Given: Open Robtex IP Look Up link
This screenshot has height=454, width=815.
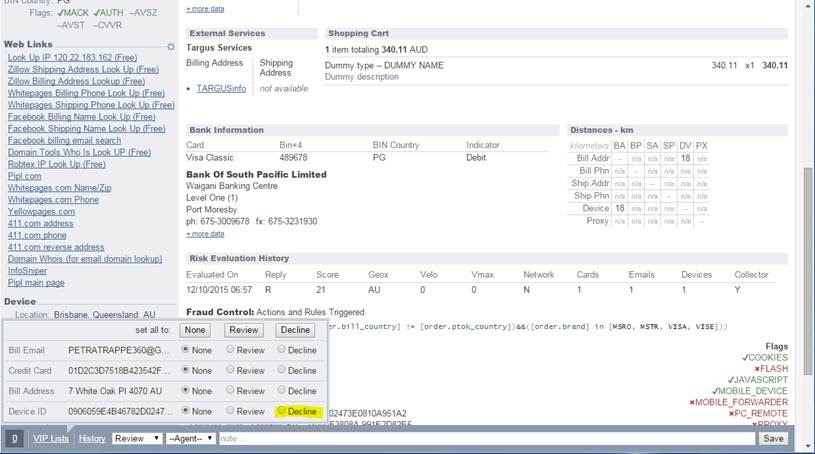Looking at the screenshot, I should click(x=57, y=164).
